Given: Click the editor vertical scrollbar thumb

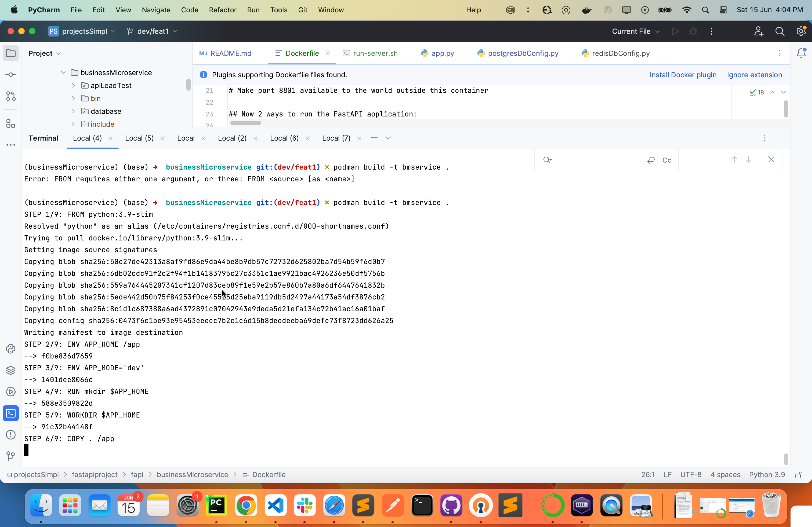Looking at the screenshot, I should coord(786,109).
